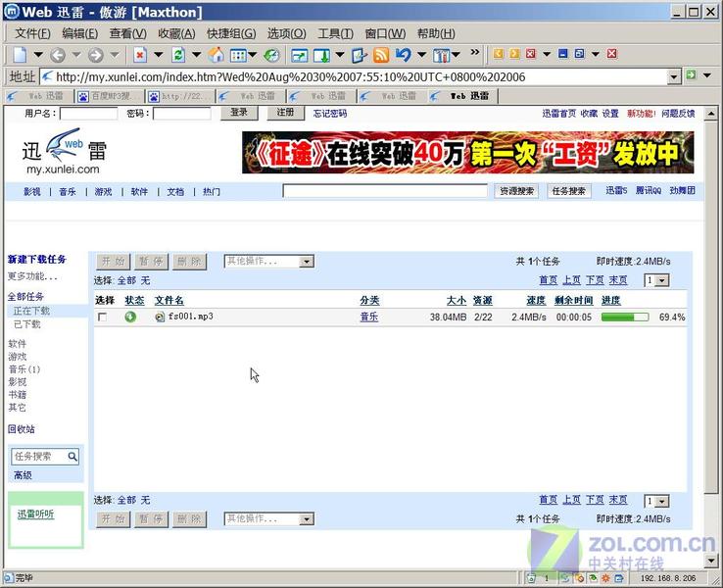
Task: Select 已下载 in the sidebar
Action: pos(27,324)
